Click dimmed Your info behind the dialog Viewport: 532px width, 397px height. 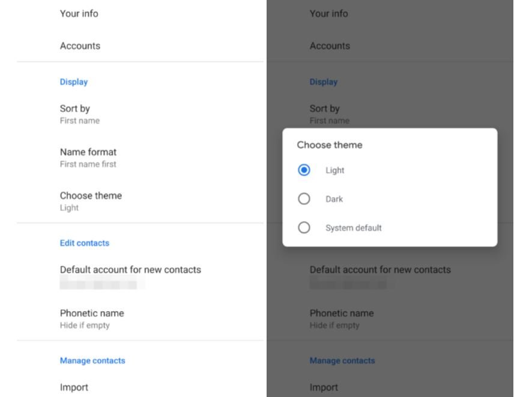click(328, 14)
